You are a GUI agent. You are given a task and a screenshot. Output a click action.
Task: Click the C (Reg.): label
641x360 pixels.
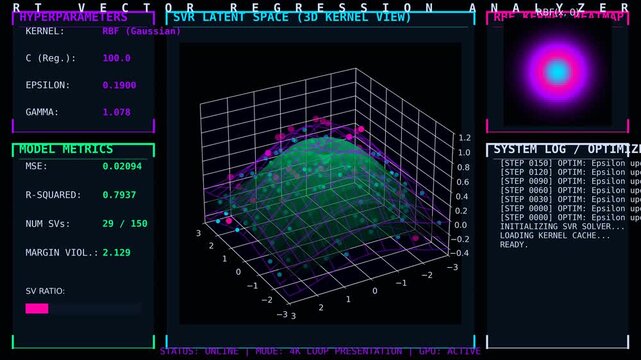click(51, 58)
